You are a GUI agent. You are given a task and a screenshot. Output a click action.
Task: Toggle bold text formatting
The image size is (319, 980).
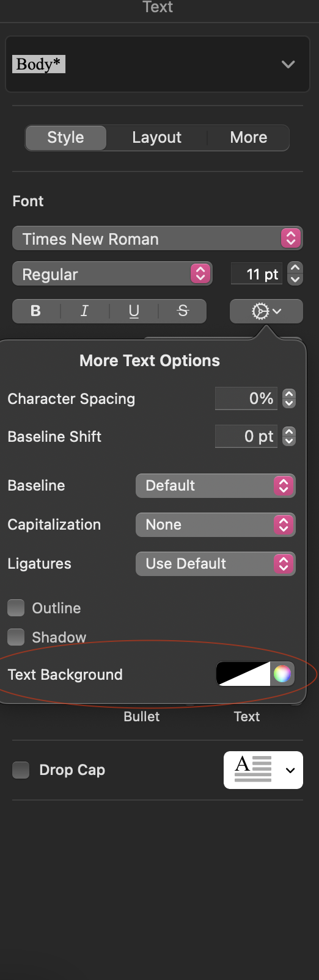pos(36,311)
